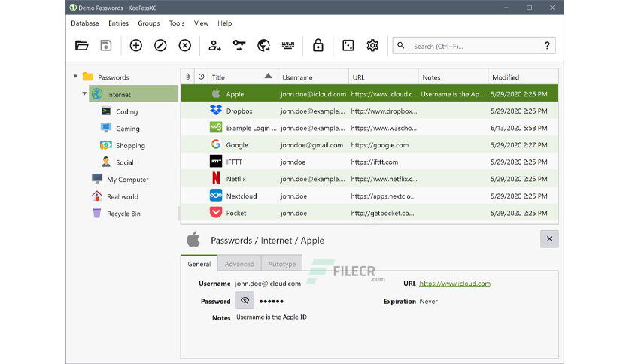
Task: Toggle Title column sort order arrow
Action: [x=269, y=76]
